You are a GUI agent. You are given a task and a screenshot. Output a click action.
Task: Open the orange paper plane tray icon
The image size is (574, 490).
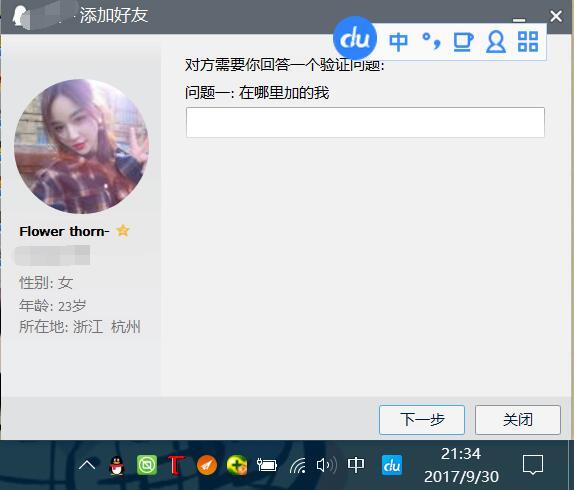coord(207,465)
